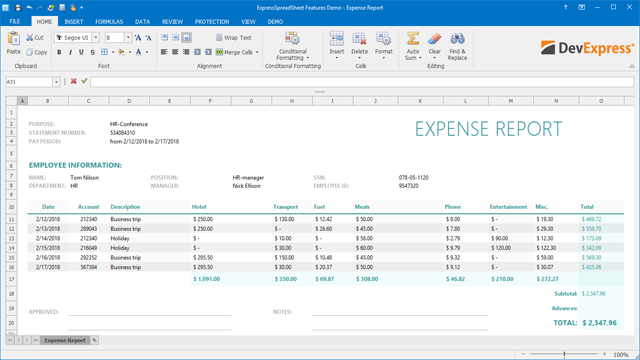Set bottom vertical alignment
This screenshot has width=640, height=360.
187,38
